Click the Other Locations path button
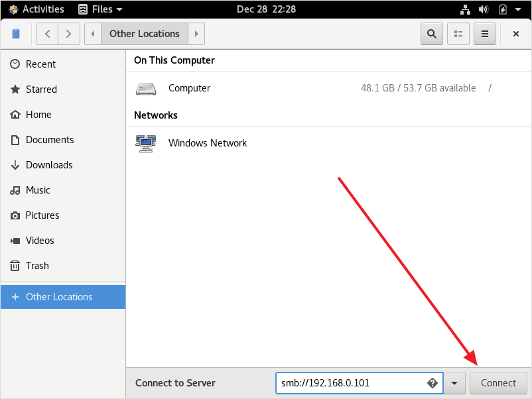 (145, 34)
